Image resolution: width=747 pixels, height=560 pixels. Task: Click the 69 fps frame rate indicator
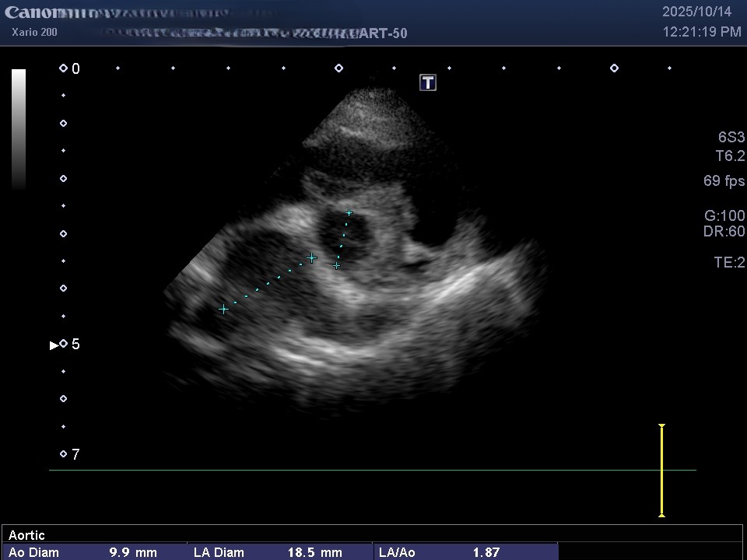pyautogui.click(x=724, y=181)
